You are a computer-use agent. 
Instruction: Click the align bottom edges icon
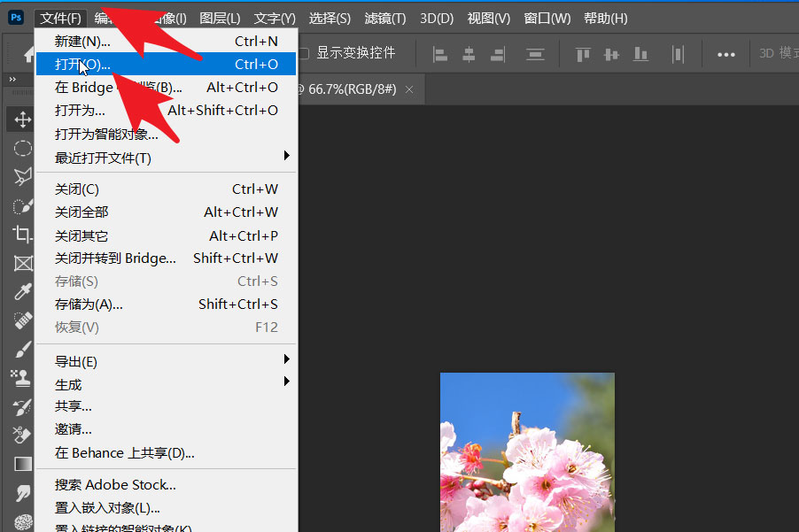640,54
